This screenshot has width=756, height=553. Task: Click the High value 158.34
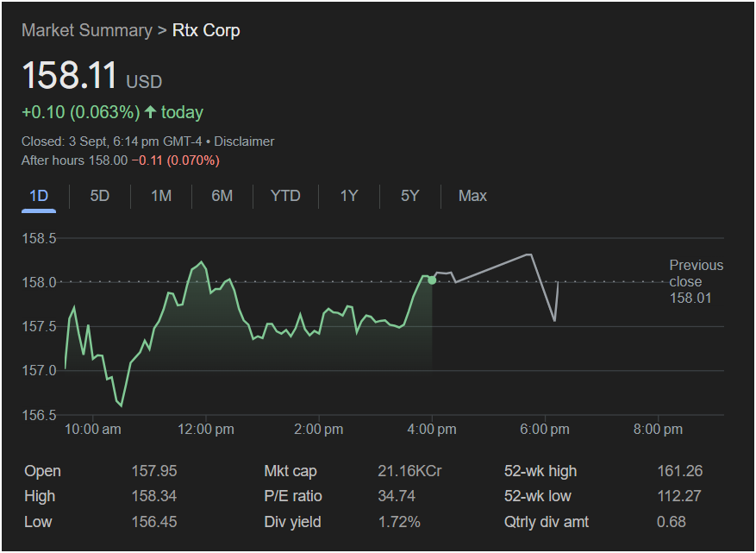pyautogui.click(x=154, y=496)
